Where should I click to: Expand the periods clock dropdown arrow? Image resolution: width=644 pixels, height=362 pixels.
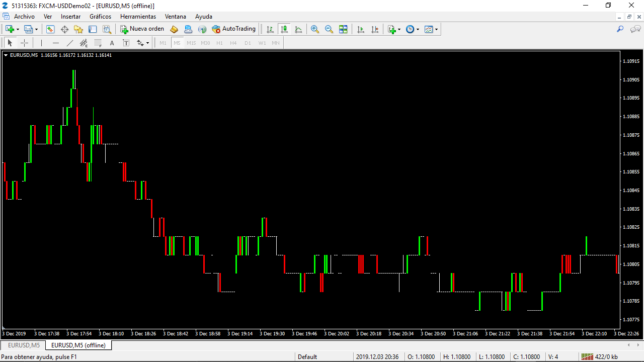[418, 29]
